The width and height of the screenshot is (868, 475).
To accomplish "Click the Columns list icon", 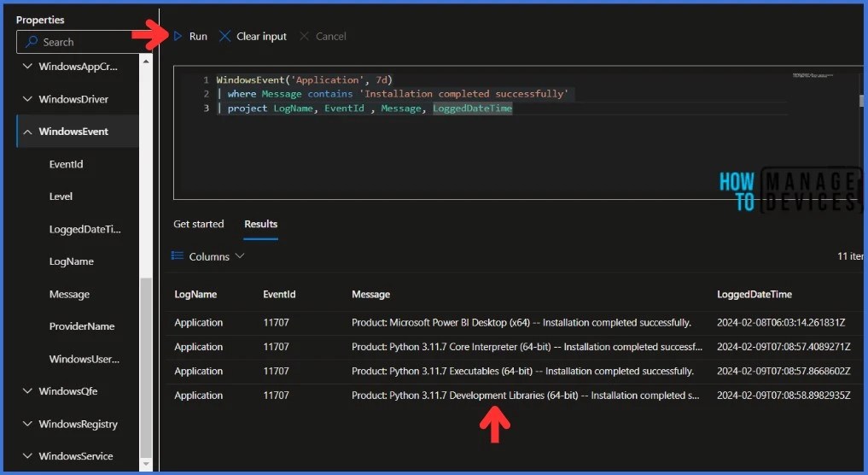I will click(178, 255).
